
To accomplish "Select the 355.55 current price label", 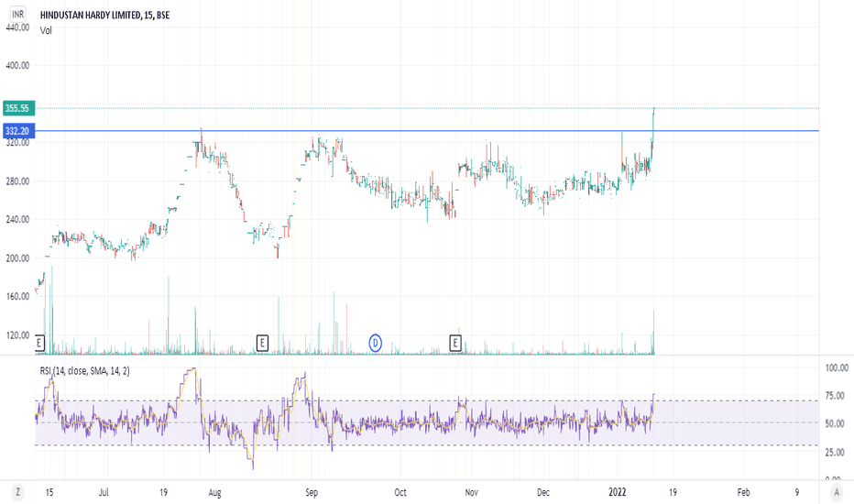I will (18, 108).
